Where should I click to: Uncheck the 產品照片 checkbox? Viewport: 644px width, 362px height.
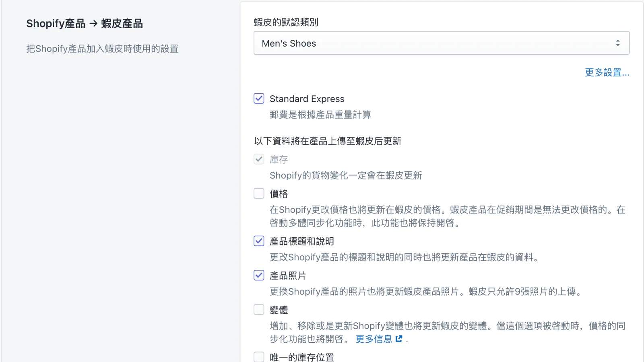point(259,275)
